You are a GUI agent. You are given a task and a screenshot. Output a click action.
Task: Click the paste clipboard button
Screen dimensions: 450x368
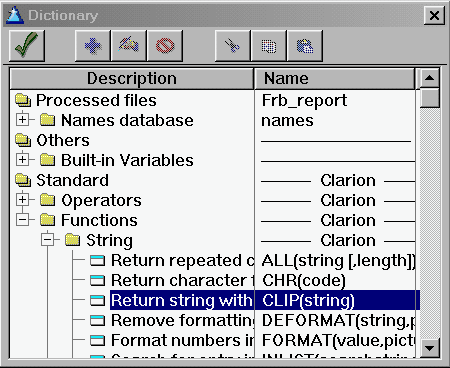coord(305,46)
